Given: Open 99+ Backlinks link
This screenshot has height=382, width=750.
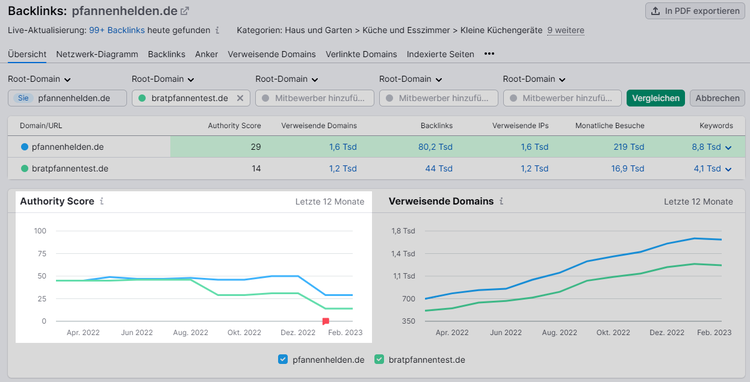Looking at the screenshot, I should pos(117,30).
